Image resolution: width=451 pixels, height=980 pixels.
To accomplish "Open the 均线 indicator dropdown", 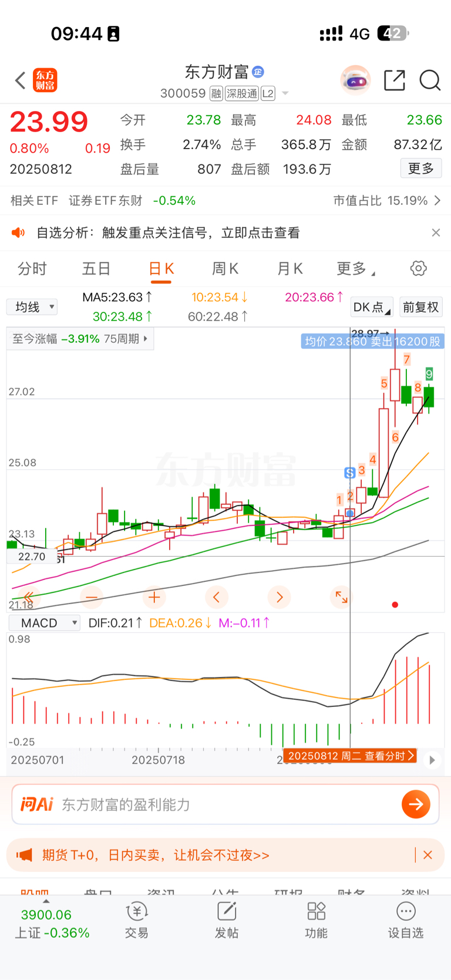I will (32, 307).
